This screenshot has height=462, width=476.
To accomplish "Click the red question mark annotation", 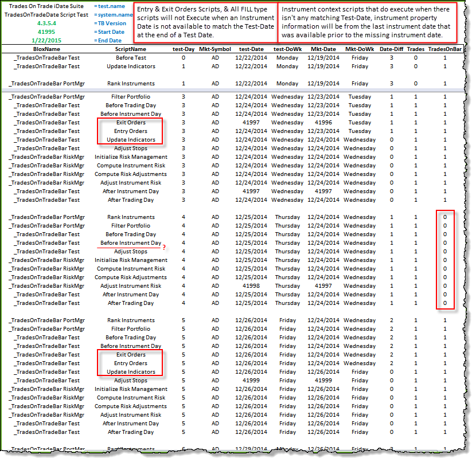I will tap(165, 247).
